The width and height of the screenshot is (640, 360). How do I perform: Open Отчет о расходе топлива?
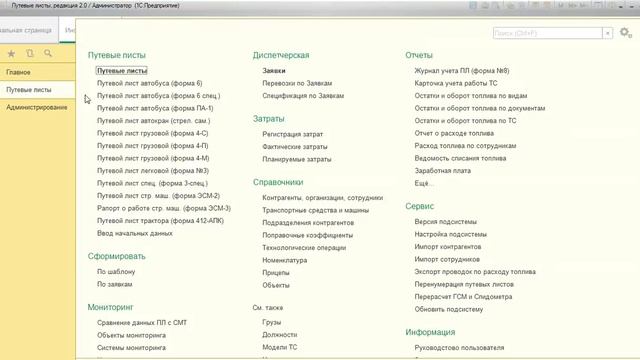point(454,133)
